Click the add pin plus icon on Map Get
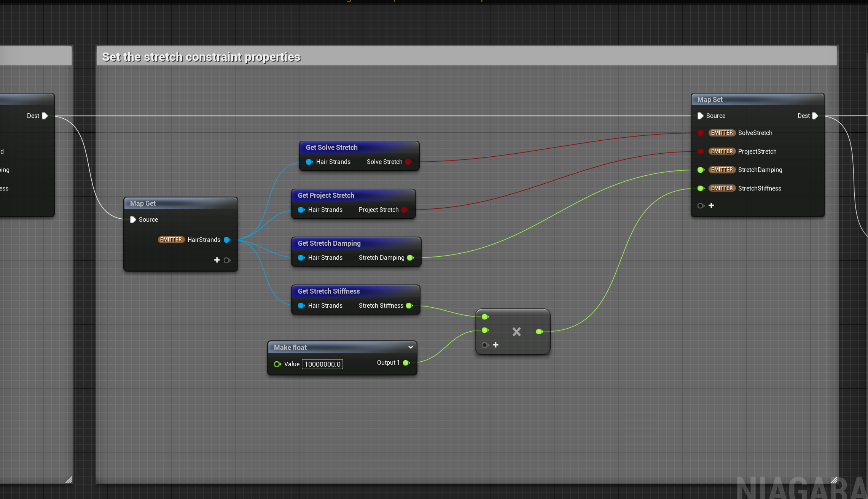The width and height of the screenshot is (868, 499). pos(217,260)
